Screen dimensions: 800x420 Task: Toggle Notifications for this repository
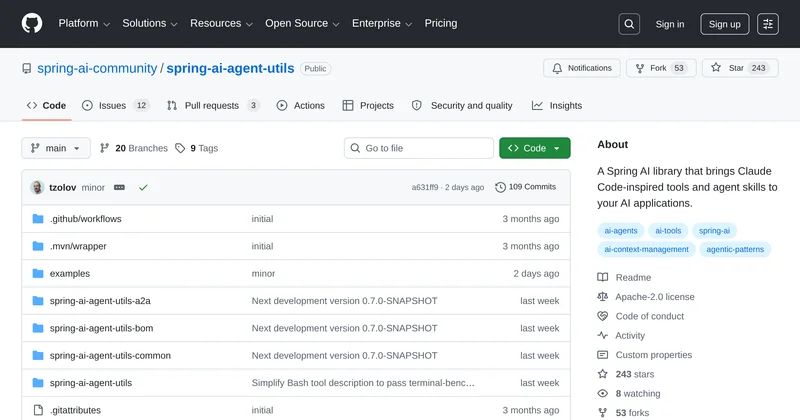tap(581, 68)
